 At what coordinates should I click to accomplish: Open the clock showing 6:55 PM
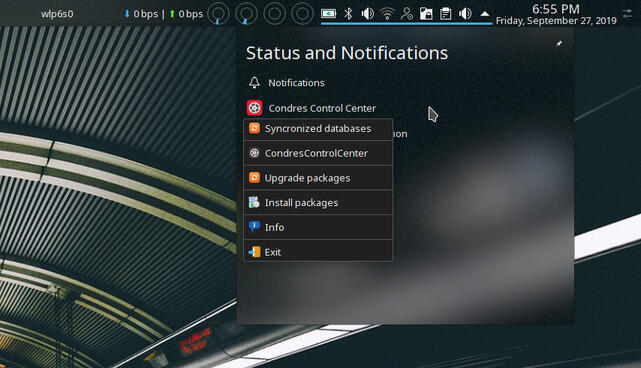(556, 9)
